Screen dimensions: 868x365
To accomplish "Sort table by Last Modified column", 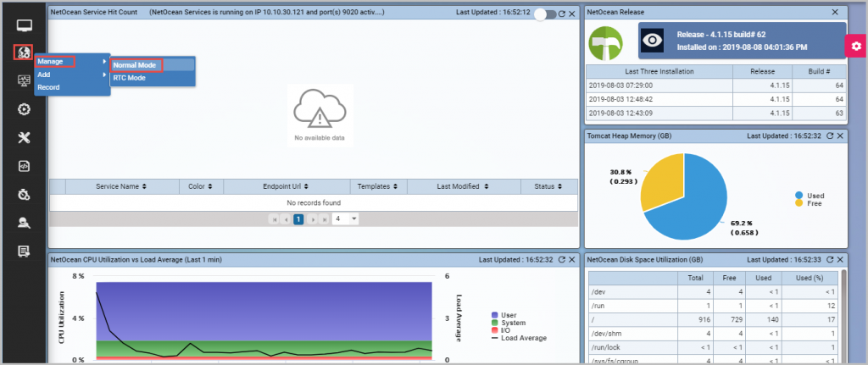I will pos(464,186).
